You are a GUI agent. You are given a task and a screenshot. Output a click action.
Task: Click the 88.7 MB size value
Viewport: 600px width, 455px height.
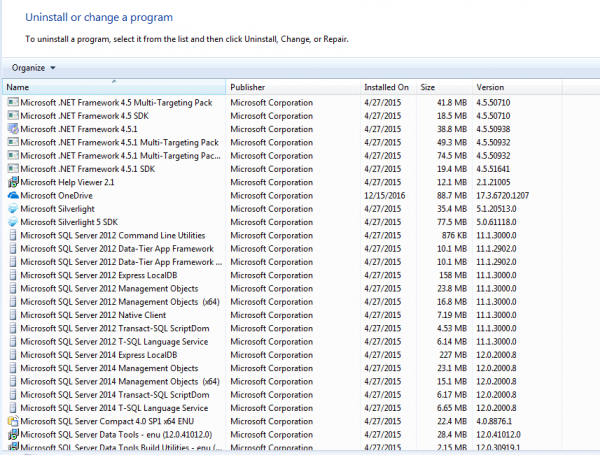[x=452, y=196]
